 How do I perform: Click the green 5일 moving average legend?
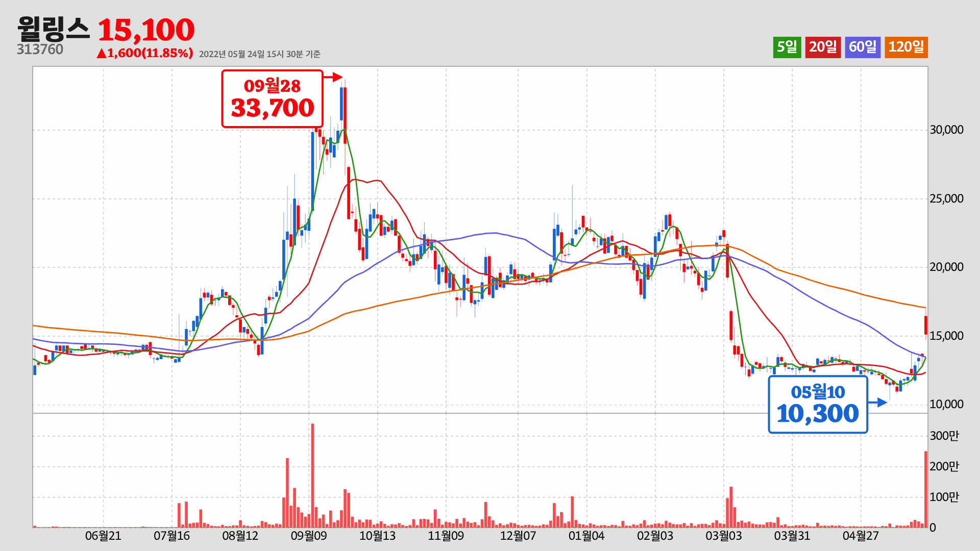point(787,47)
